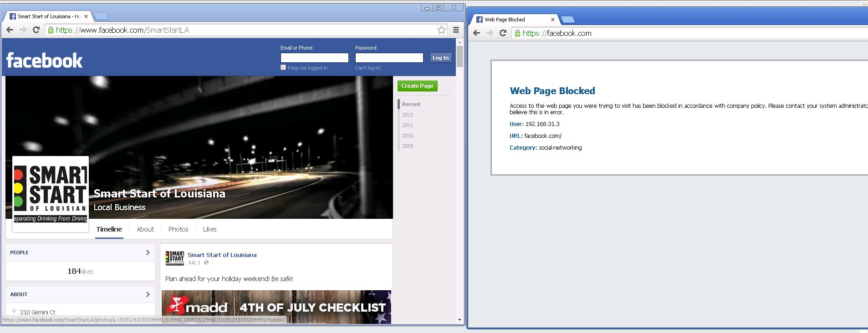Image resolution: width=868 pixels, height=333 pixels.
Task: Select the Web Page Blocked browser tab
Action: click(x=515, y=20)
